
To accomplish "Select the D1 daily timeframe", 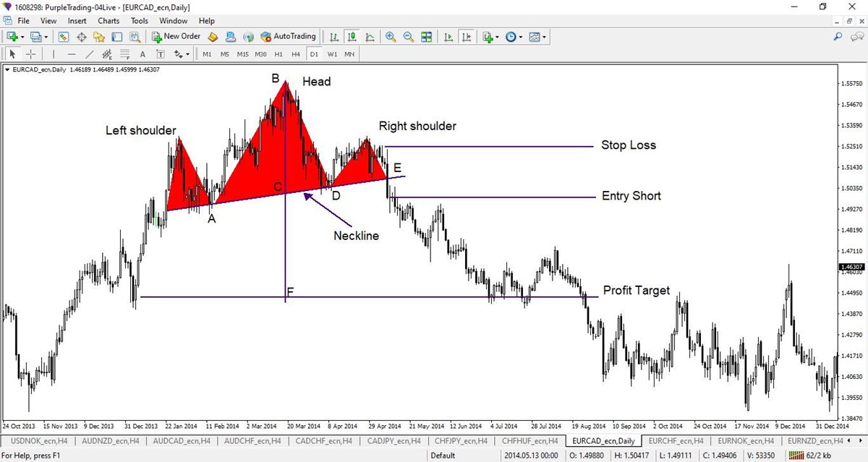I will (x=314, y=54).
